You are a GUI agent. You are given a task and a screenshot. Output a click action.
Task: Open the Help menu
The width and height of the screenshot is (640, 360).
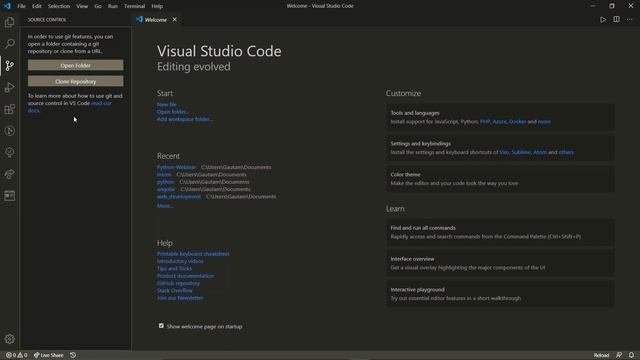coord(157,6)
